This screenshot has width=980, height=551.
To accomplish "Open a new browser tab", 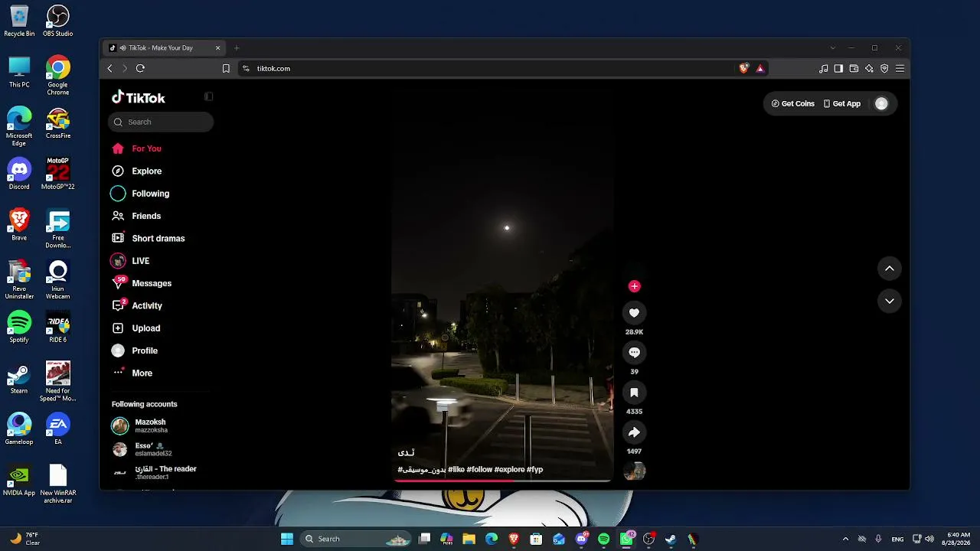I will [237, 47].
